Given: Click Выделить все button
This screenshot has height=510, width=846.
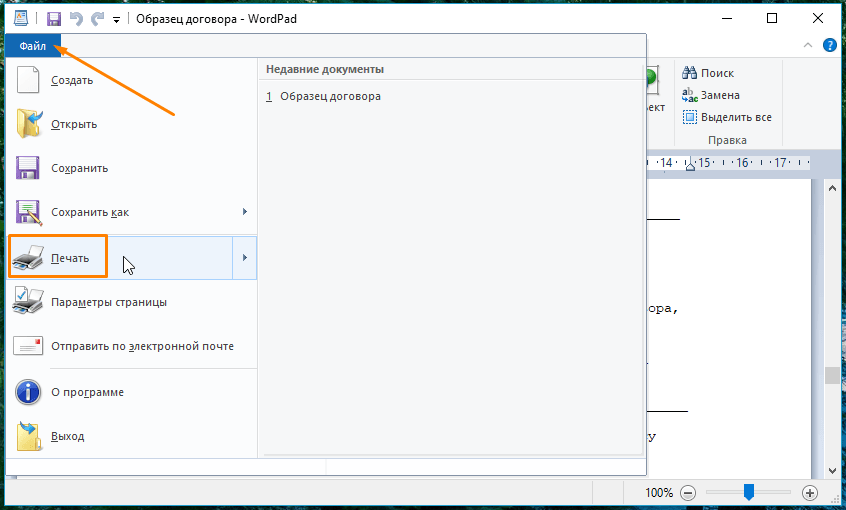Looking at the screenshot, I should point(727,117).
